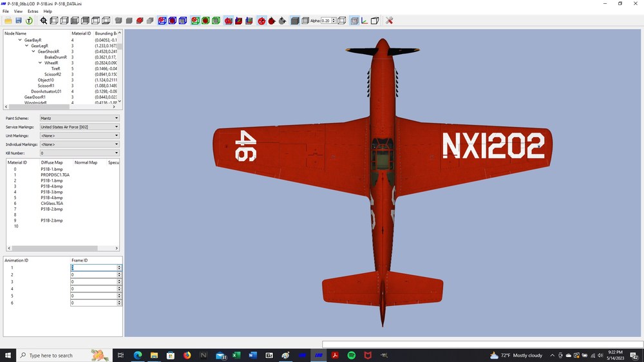Viewport: 644px width, 362px height.
Task: Click the light transparent cube icon before Alpha
Action: click(305, 21)
